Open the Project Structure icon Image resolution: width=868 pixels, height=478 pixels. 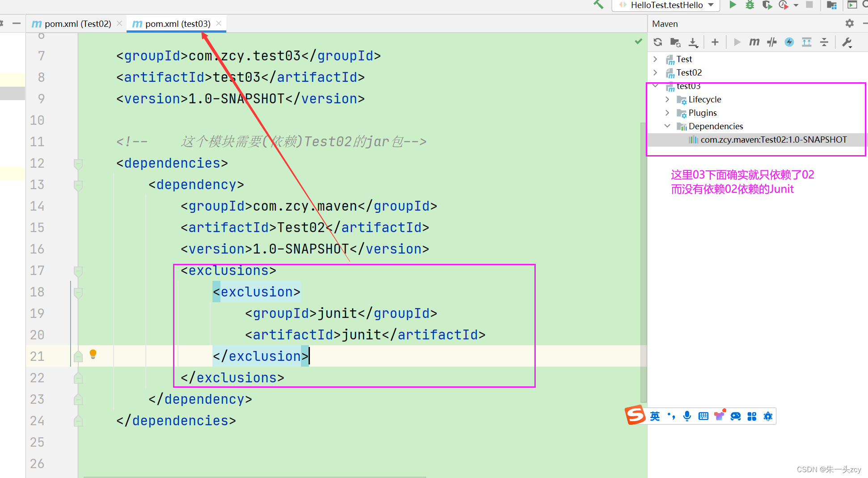click(x=832, y=5)
